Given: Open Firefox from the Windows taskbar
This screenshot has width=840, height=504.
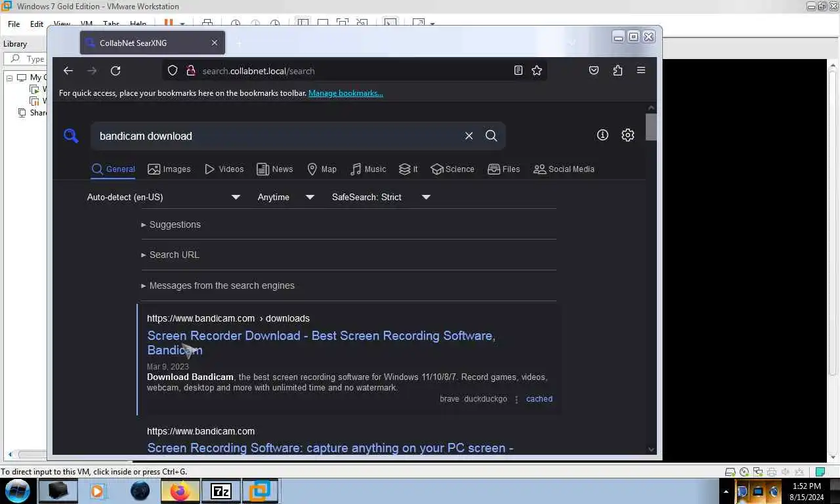Looking at the screenshot, I should 180,491.
